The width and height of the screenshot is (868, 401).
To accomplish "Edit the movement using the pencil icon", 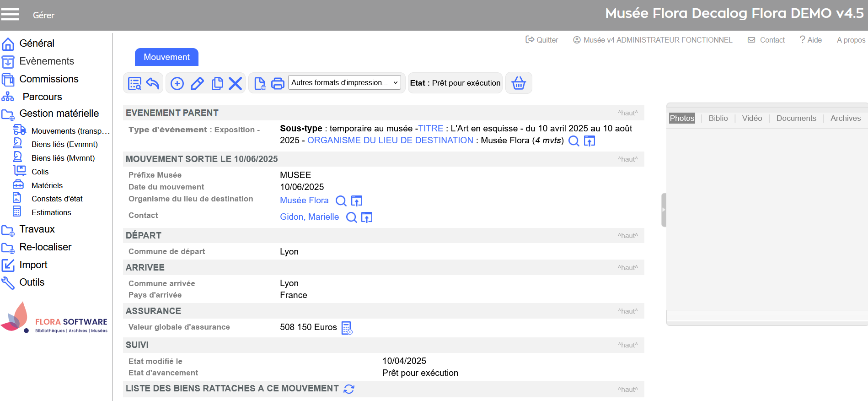I will pos(197,83).
